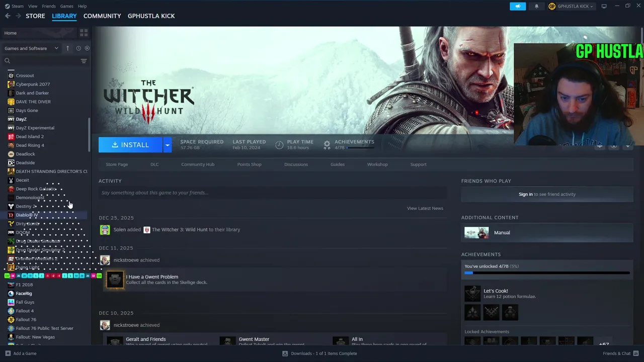
Task: Open the announcements megaphone button
Action: tap(518, 6)
